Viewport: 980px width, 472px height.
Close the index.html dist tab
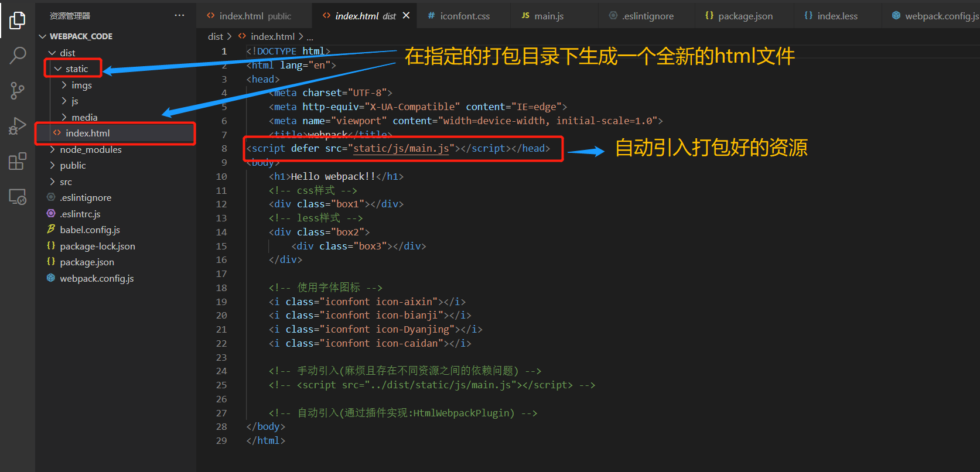click(406, 16)
